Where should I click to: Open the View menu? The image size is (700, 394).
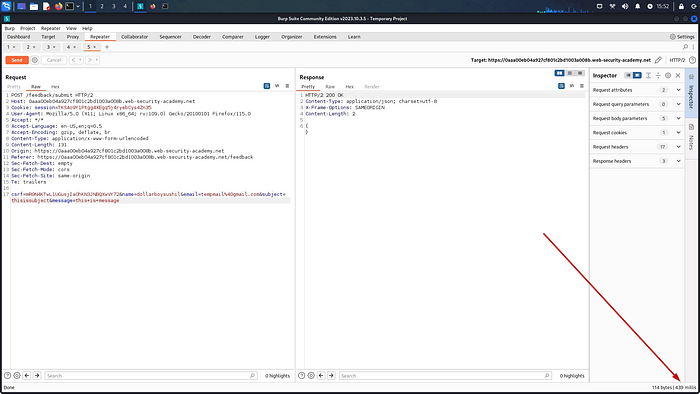71,28
